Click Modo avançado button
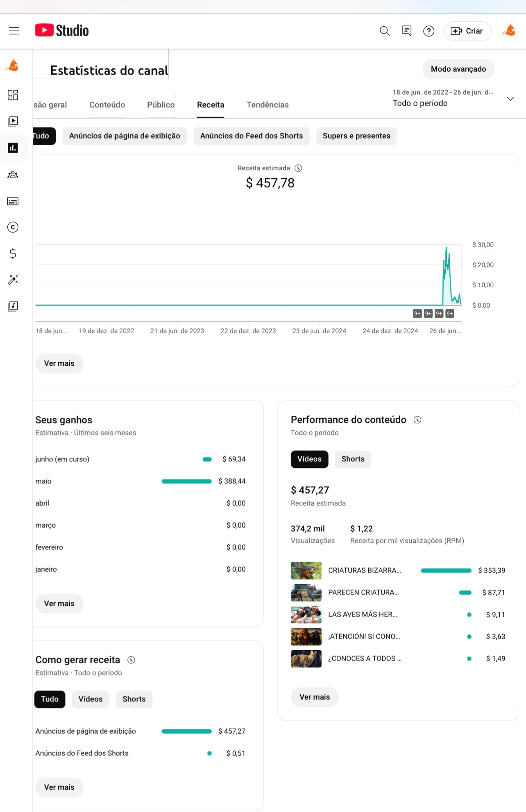 [458, 69]
